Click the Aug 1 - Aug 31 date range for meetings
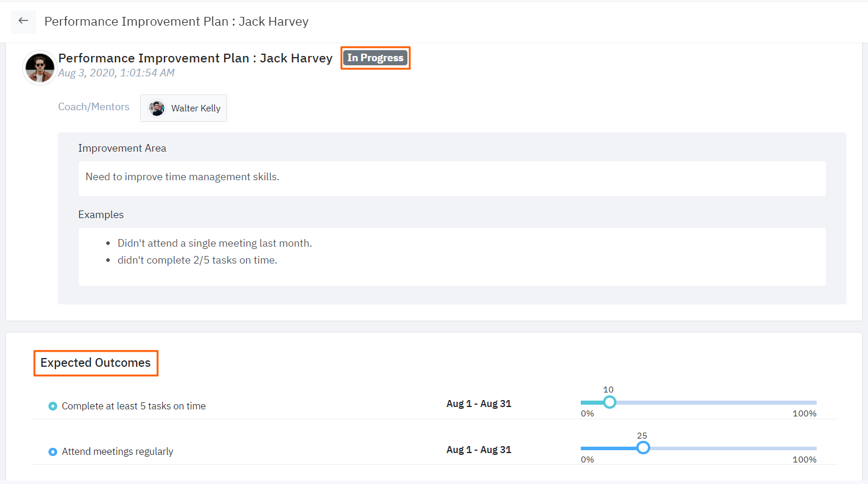The image size is (868, 484). [479, 450]
